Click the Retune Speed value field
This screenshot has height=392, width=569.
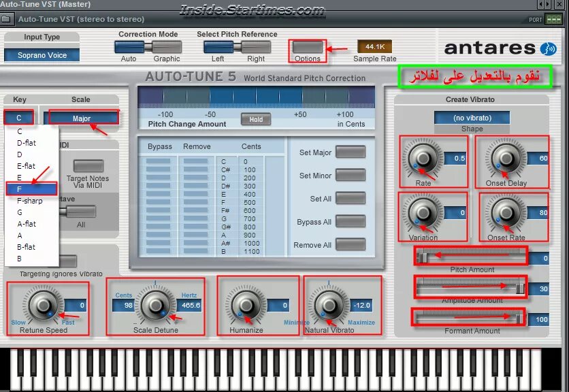pyautogui.click(x=76, y=306)
